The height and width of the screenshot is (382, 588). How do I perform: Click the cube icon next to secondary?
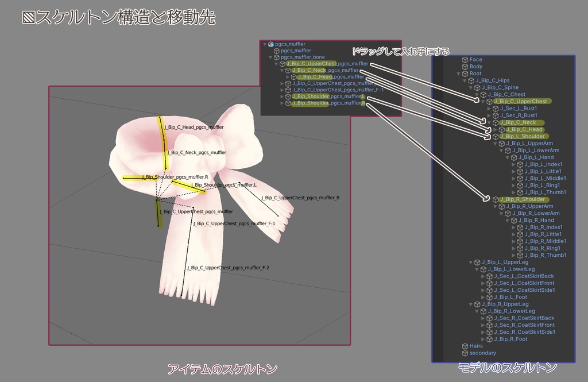click(x=465, y=353)
